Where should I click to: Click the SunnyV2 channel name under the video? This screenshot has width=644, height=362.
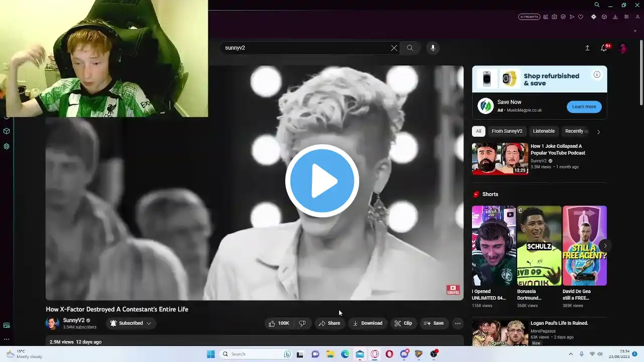pos(73,320)
